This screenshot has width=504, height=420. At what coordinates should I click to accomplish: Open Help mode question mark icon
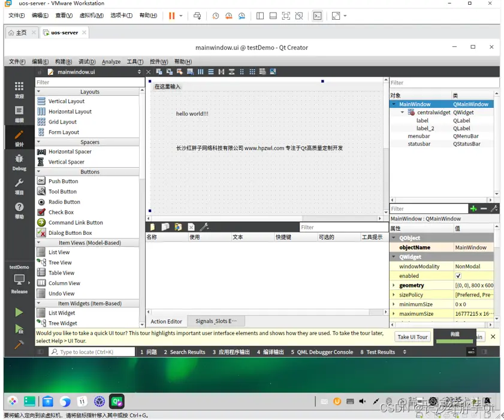(19, 210)
